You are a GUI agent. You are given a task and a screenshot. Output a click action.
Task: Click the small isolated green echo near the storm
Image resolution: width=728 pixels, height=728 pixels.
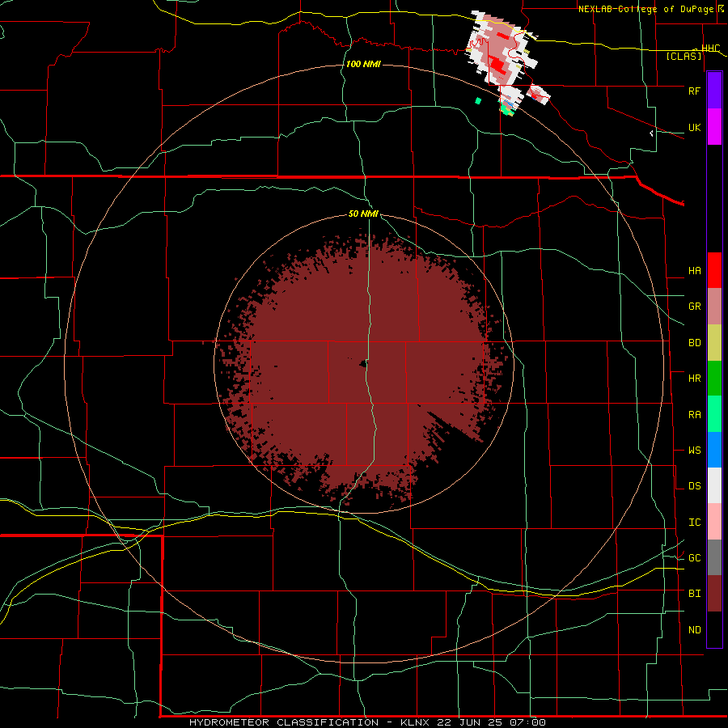tap(478, 101)
